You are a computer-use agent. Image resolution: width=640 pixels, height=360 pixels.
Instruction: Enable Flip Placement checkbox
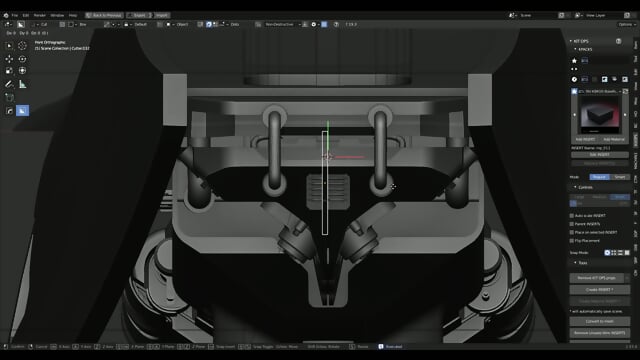coord(572,241)
